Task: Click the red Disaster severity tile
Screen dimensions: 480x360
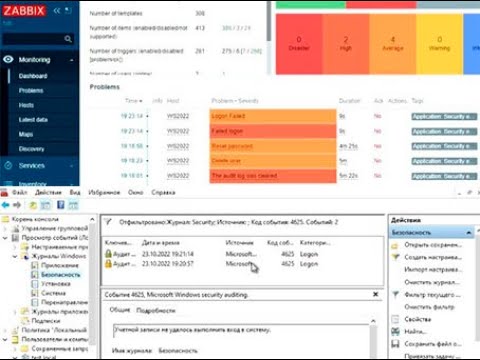Action: tap(299, 44)
